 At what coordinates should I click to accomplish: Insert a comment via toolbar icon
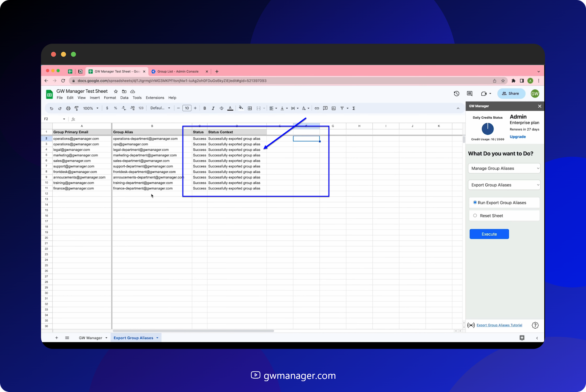[x=325, y=108]
